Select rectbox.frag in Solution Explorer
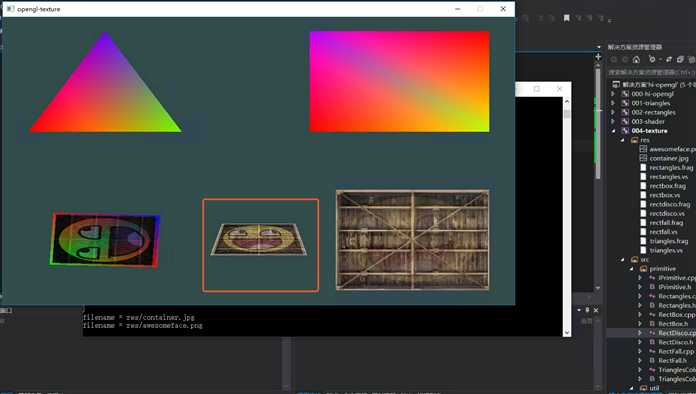This screenshot has width=696, height=394. pos(668,186)
